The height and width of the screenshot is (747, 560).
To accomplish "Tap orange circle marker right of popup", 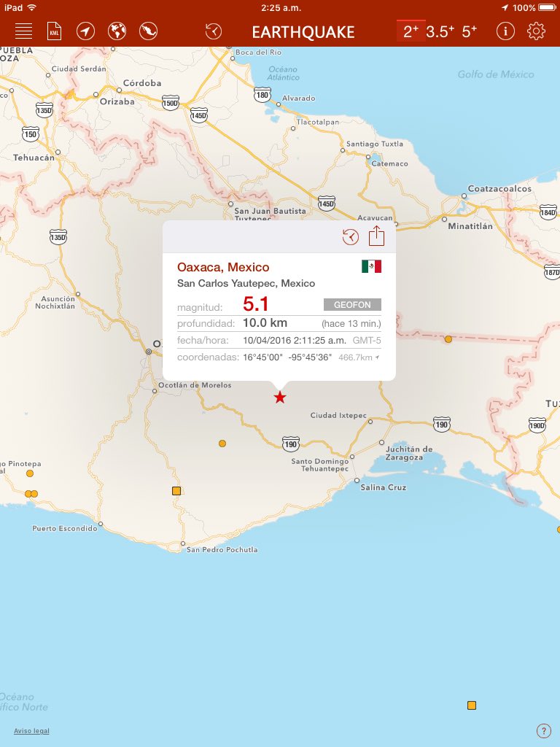I will pyautogui.click(x=448, y=339).
